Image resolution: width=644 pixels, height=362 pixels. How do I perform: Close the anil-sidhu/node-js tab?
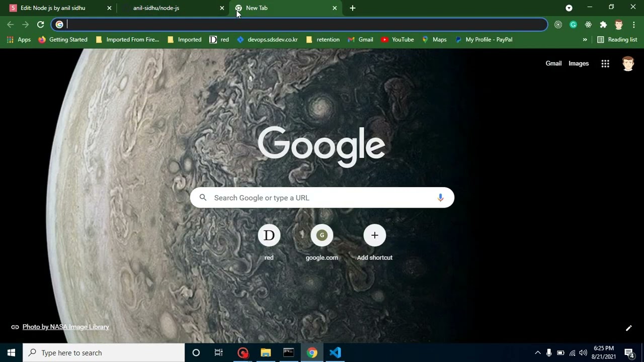(x=222, y=8)
